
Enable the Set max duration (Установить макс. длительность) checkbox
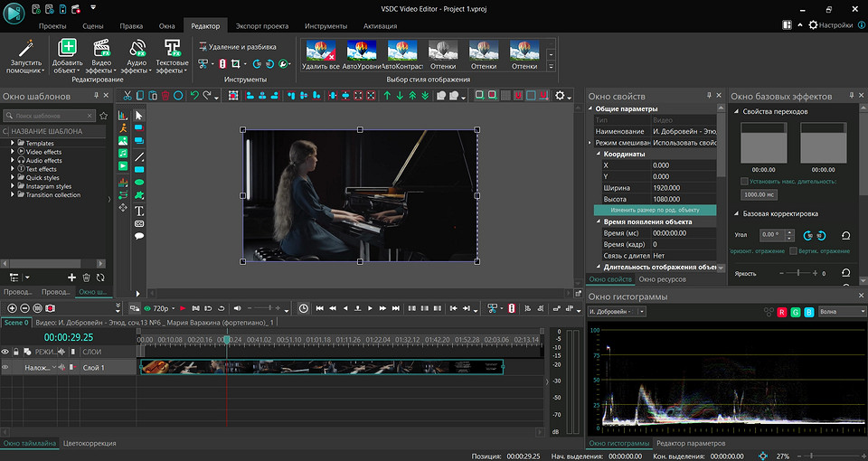(x=744, y=182)
